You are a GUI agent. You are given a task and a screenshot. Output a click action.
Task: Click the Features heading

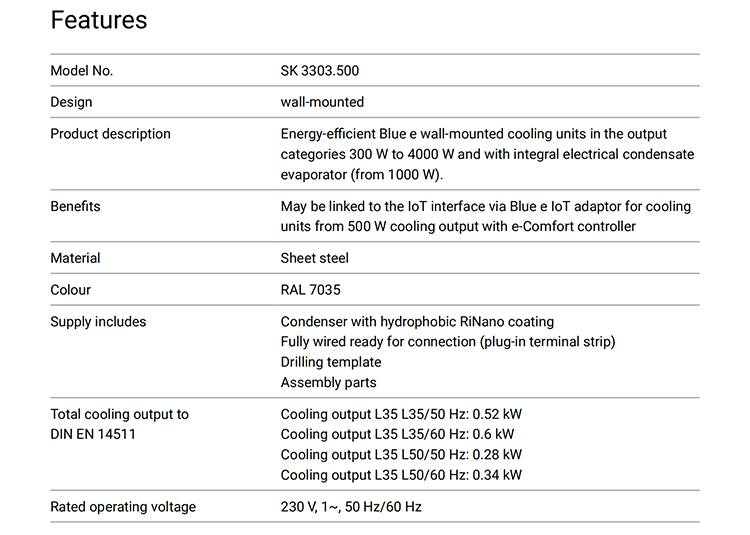tap(99, 21)
